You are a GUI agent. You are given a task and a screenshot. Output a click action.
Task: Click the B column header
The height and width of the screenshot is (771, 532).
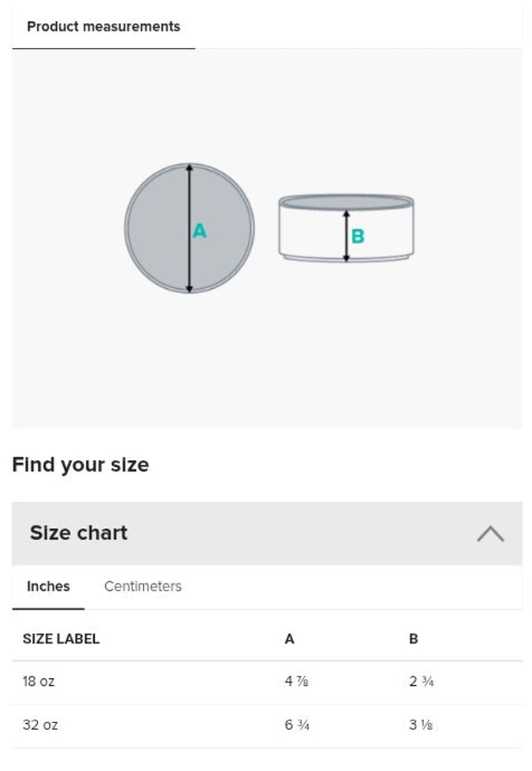(414, 639)
